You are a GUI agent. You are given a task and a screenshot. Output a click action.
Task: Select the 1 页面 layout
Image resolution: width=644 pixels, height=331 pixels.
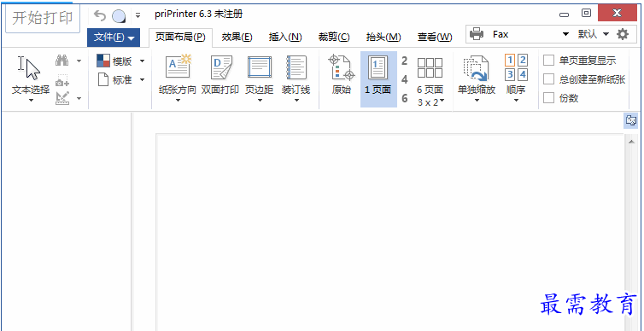tap(378, 79)
